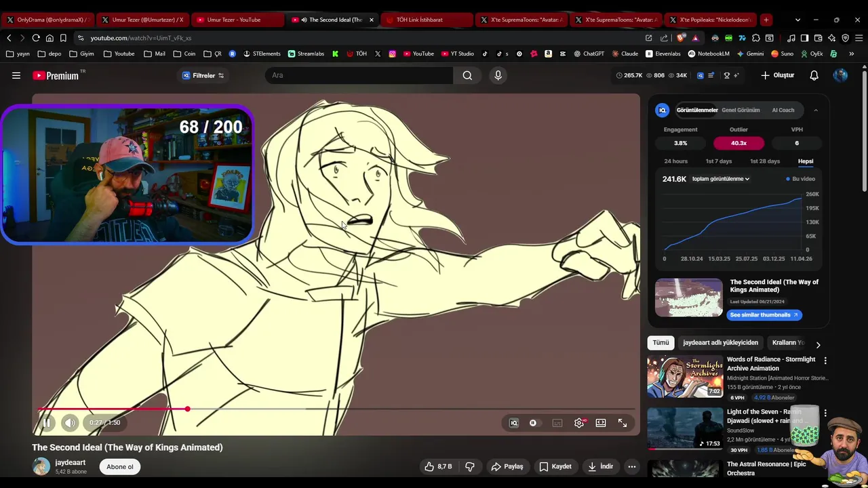
Task: Open the Coin bookmarks folder
Action: click(x=184, y=54)
